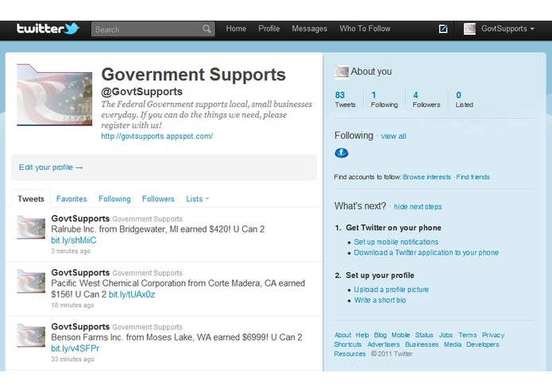Open the Blog footer link
552x392 pixels.
click(380, 335)
